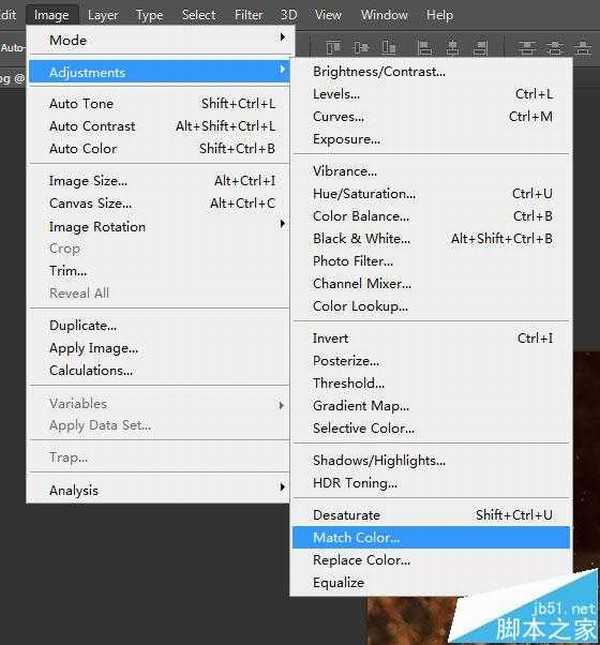The width and height of the screenshot is (600, 645).
Task: Apply Auto Tone to the image
Action: (x=81, y=104)
